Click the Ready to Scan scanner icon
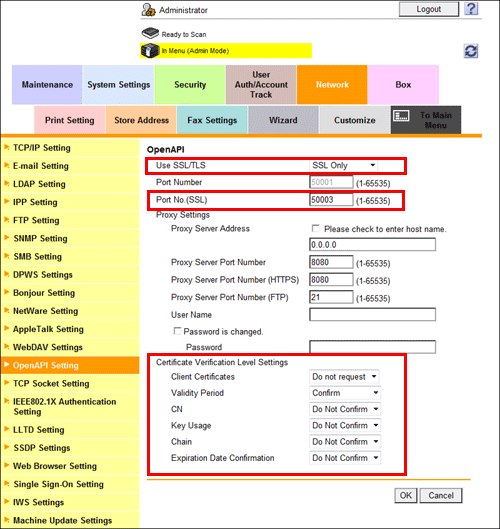The image size is (500, 529). (150, 33)
